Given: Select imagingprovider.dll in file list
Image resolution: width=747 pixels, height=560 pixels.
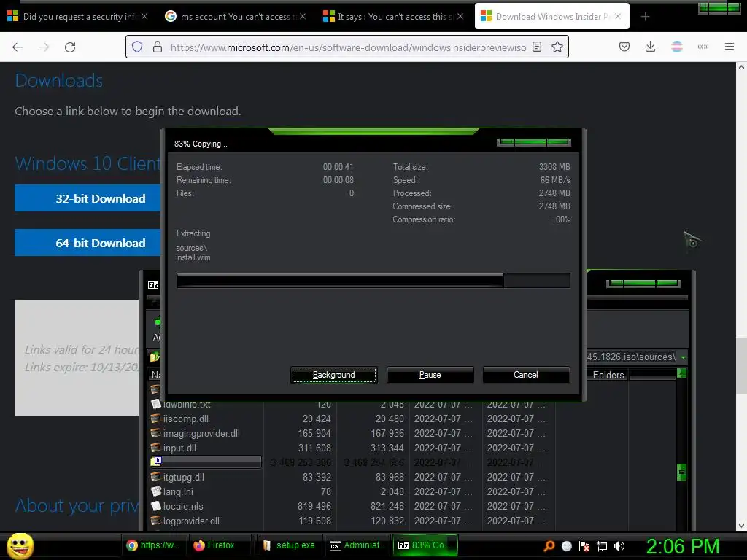Looking at the screenshot, I should coord(201,433).
